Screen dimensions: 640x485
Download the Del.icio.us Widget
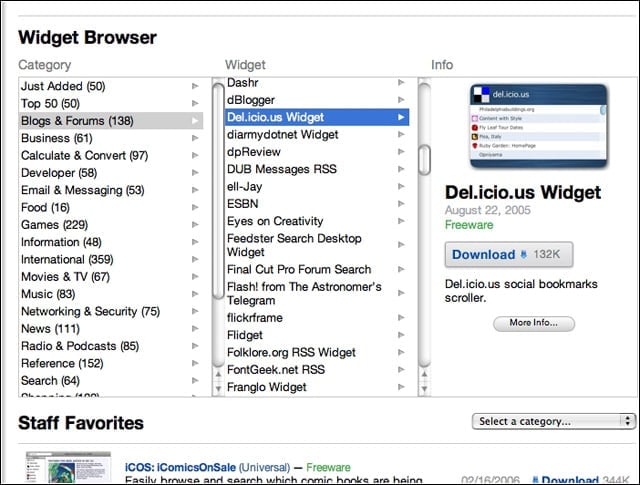pos(509,255)
